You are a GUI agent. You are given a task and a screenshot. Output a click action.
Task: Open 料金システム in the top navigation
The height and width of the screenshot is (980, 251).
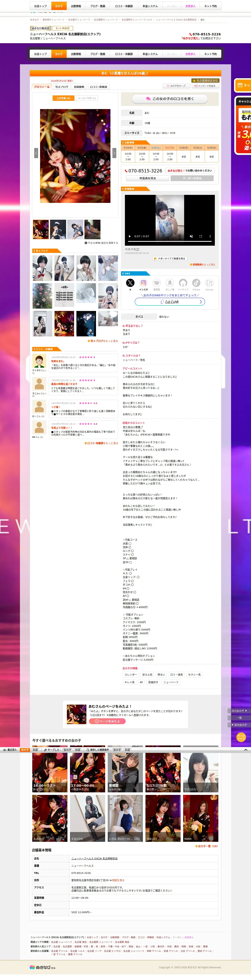(x=150, y=6)
